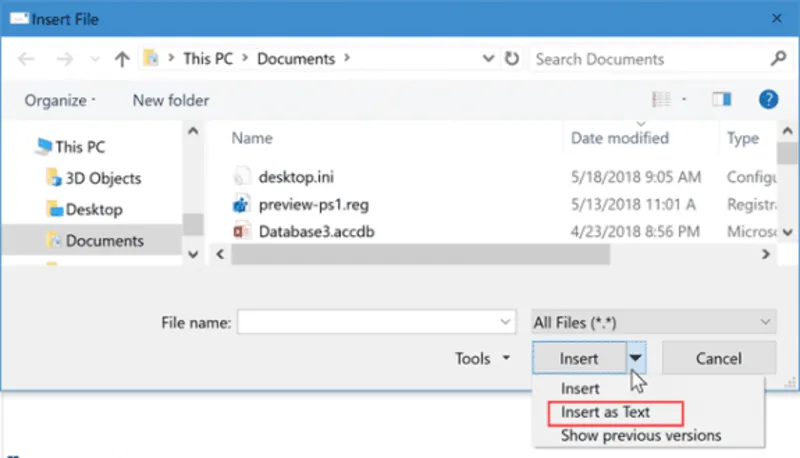The width and height of the screenshot is (800, 458).
Task: Expand the All Files type dropdown
Action: (654, 322)
